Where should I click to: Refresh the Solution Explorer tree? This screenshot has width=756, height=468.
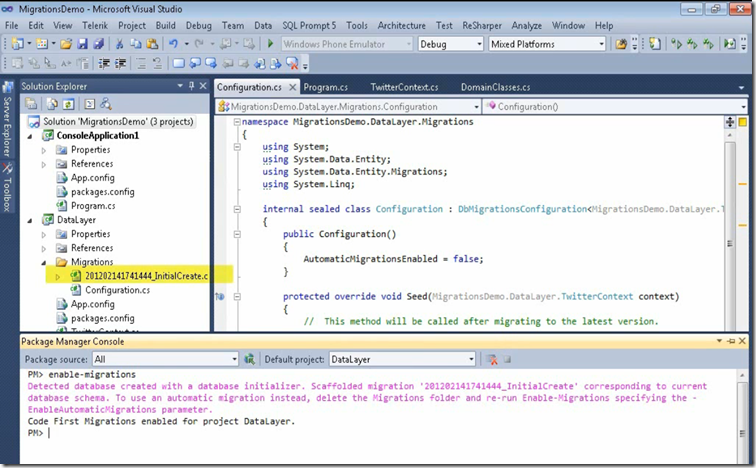tap(68, 104)
